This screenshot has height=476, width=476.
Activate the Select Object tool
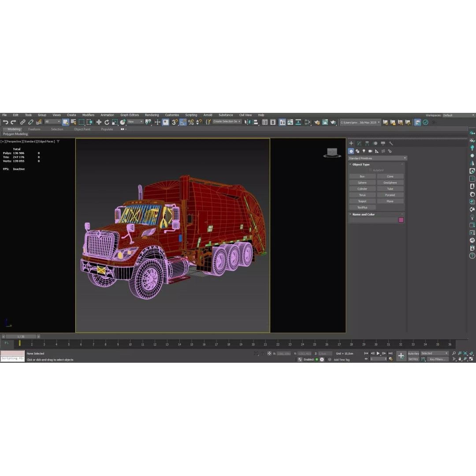[x=66, y=122]
